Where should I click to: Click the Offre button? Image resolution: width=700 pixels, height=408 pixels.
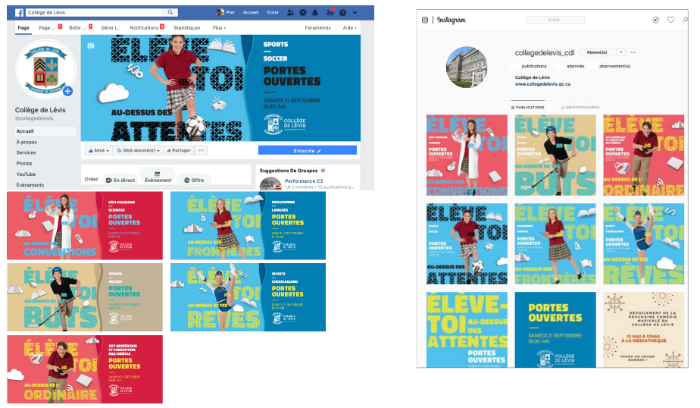pyautogui.click(x=194, y=180)
